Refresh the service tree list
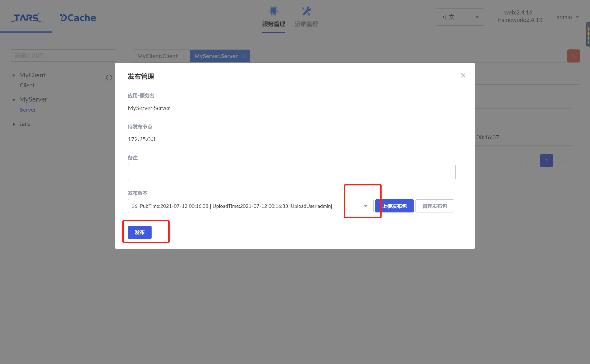Viewport: 590px width, 364px height. [x=109, y=78]
